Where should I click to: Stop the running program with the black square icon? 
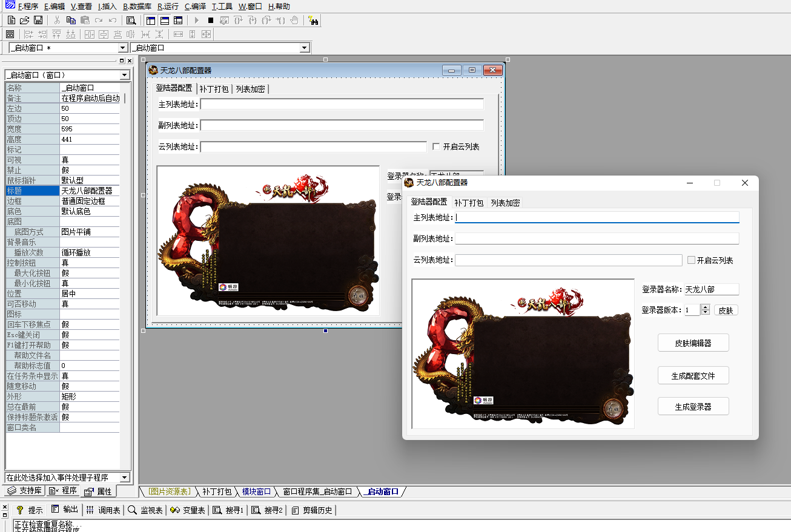click(x=210, y=21)
